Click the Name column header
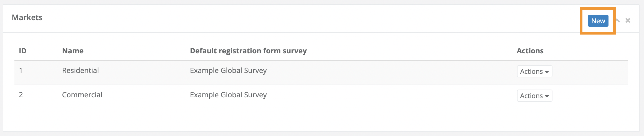 point(73,51)
